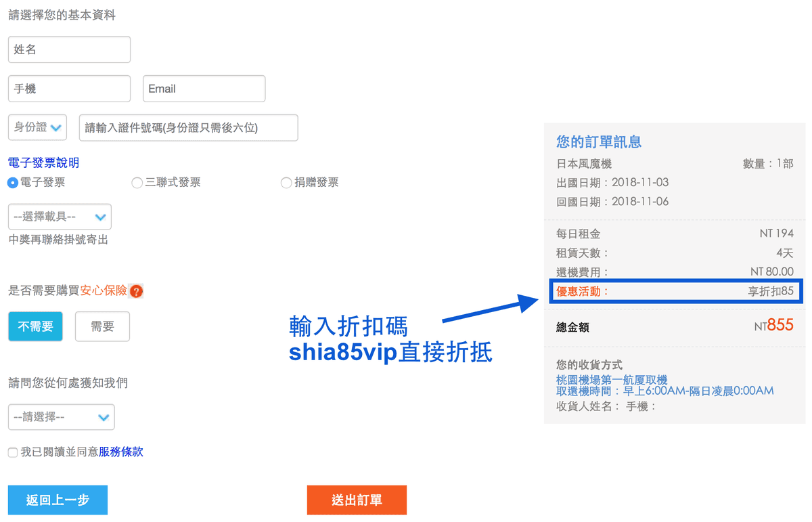Viewport: 812px width, 522px height.
Task: Select the 電子發票 radio button
Action: pos(11,182)
